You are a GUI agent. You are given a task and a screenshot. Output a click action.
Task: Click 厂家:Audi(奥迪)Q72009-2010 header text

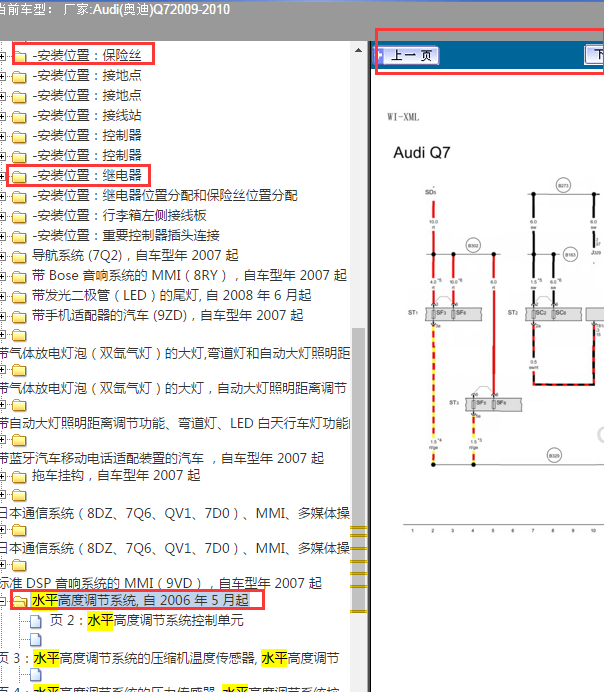[x=146, y=9]
